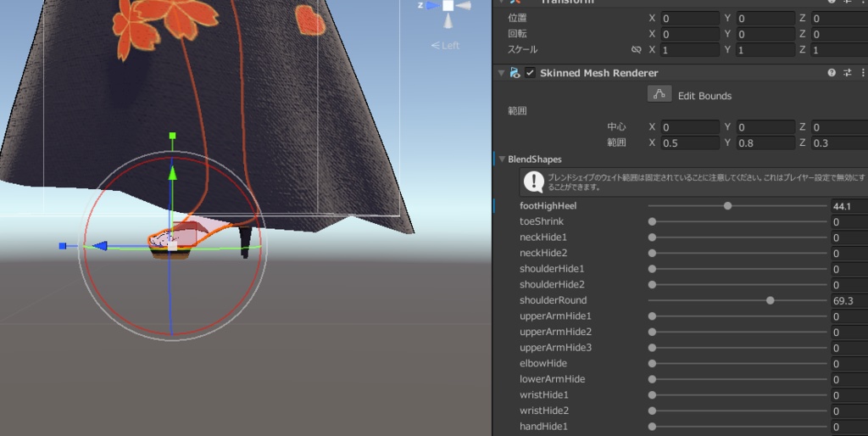
Task: Click the warning icon in BlendShapes notice
Action: coord(534,182)
